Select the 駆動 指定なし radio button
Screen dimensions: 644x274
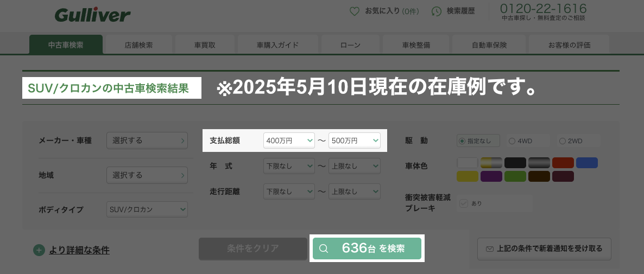462,141
